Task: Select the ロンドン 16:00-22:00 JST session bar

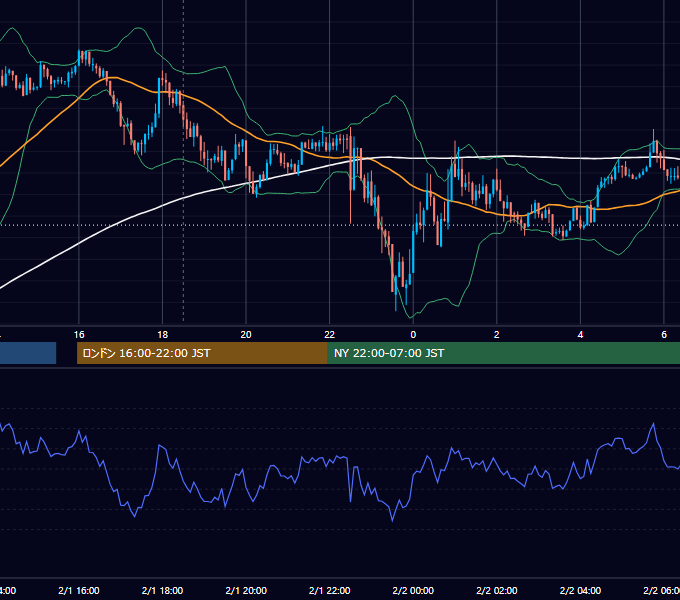Action: pos(202,353)
